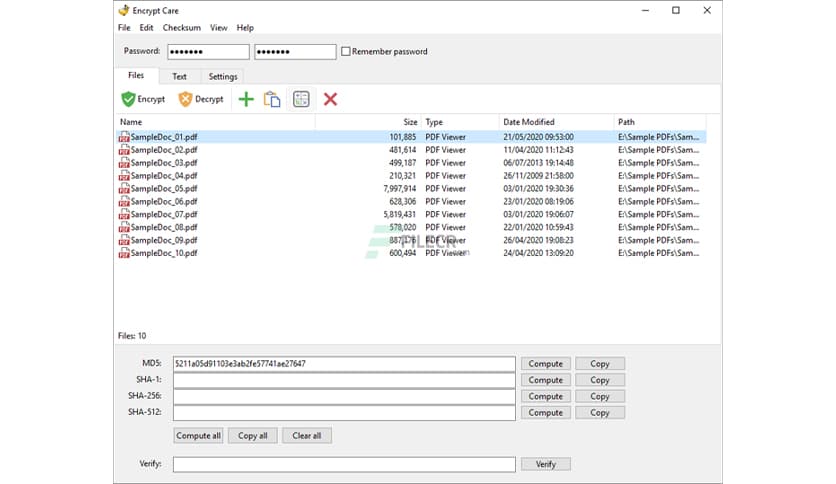Open the Help menu
836x484 pixels.
(245, 28)
